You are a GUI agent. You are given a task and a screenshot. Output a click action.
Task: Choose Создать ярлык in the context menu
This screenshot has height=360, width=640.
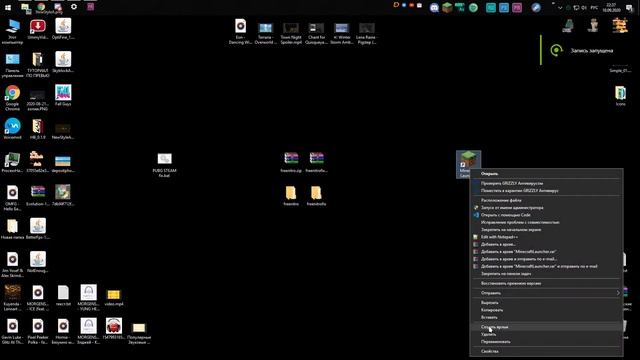coord(547,327)
